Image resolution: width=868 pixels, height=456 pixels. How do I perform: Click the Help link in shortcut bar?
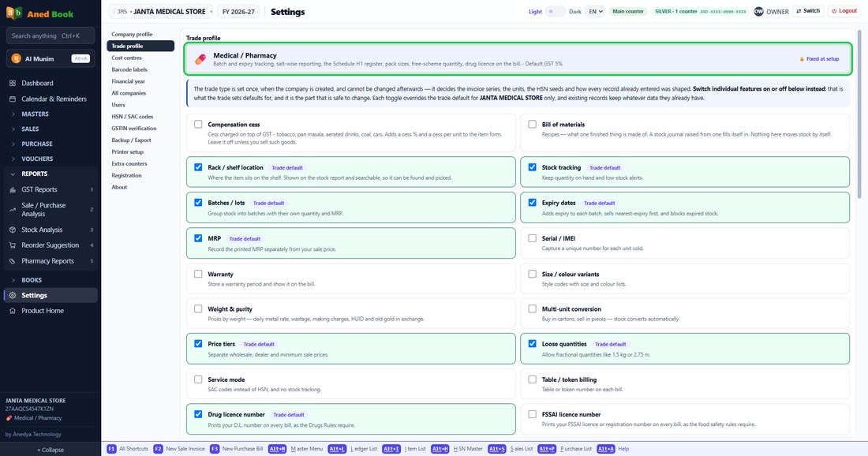[x=623, y=449]
